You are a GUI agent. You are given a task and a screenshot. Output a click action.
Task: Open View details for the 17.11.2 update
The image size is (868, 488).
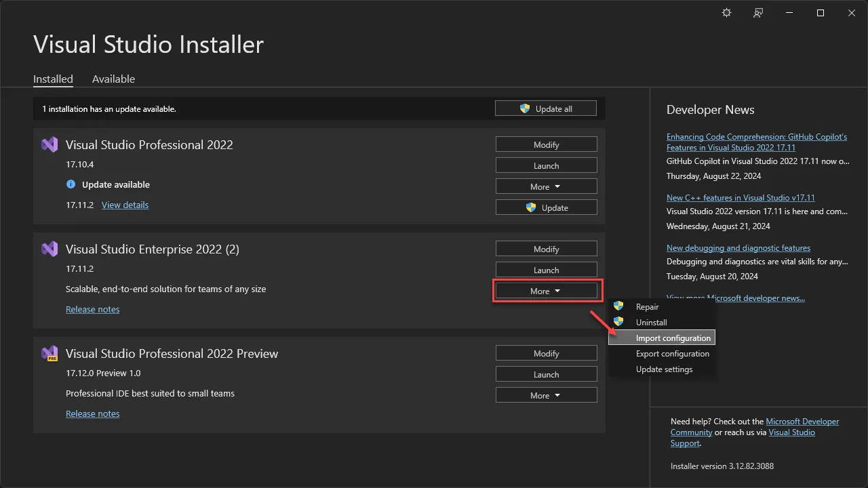[125, 205]
